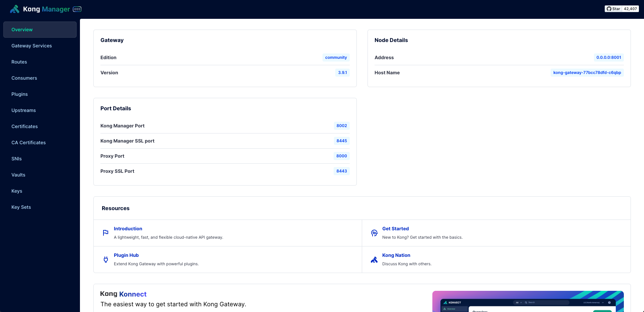Click the address 0.0.0.0:8001 value
The image size is (644, 312).
[x=609, y=57]
